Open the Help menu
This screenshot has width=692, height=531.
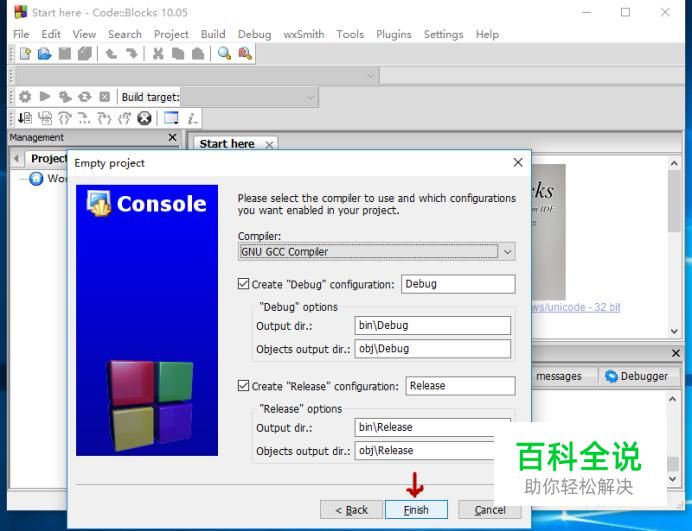tap(487, 34)
